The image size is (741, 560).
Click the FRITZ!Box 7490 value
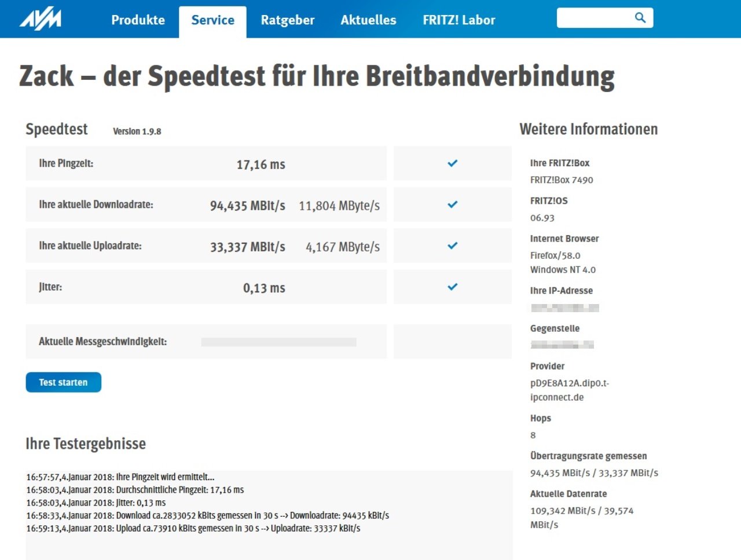(562, 180)
